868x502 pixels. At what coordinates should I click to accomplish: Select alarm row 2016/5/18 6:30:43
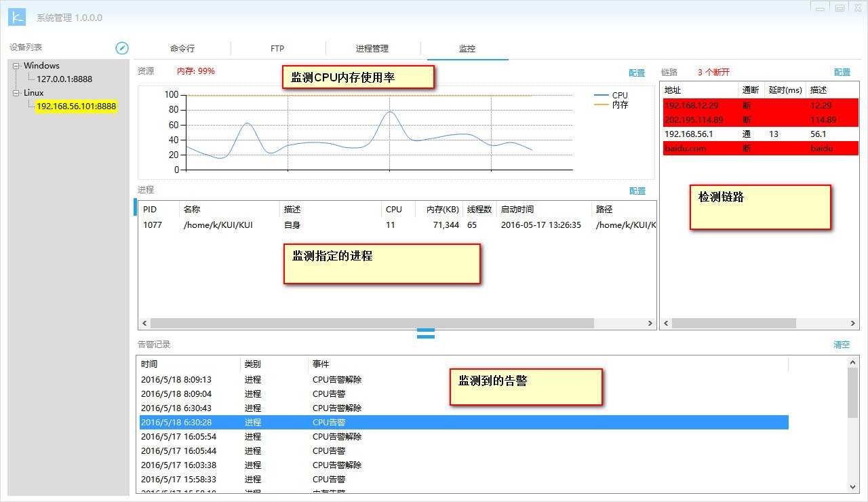coord(464,408)
